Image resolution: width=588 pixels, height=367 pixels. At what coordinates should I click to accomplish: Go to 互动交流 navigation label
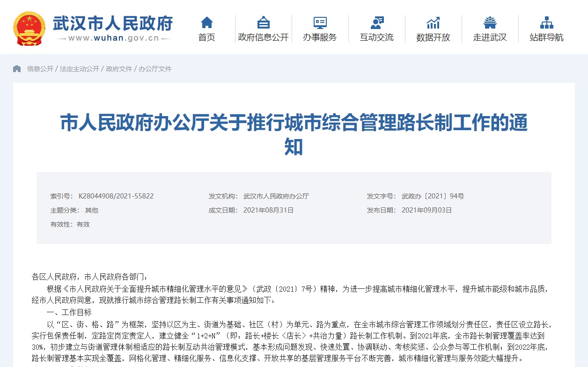pyautogui.click(x=376, y=37)
